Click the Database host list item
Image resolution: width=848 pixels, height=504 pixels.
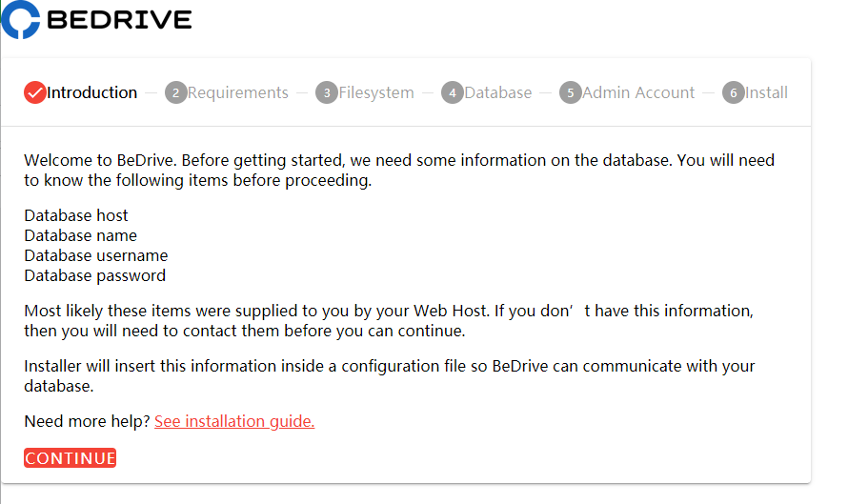(x=76, y=215)
